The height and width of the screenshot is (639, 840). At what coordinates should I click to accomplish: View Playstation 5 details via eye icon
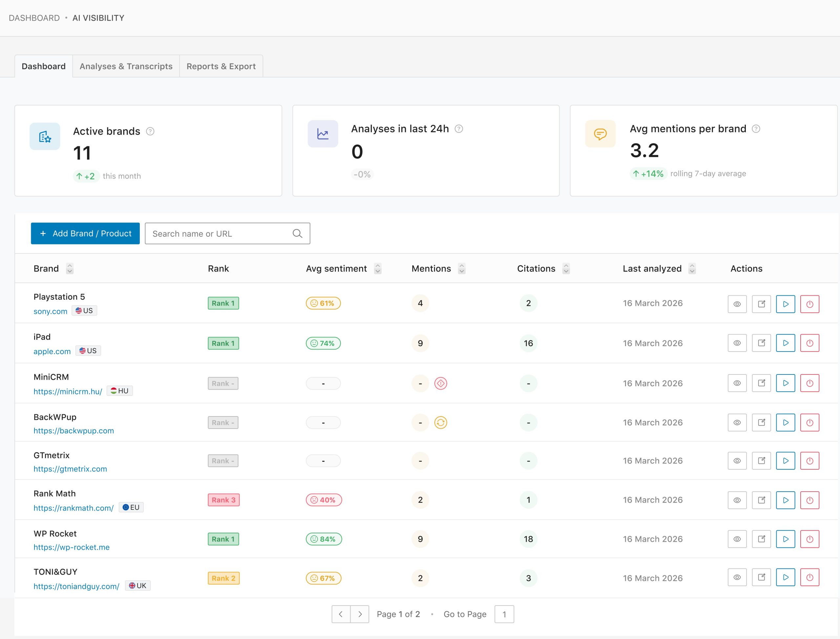click(x=737, y=304)
